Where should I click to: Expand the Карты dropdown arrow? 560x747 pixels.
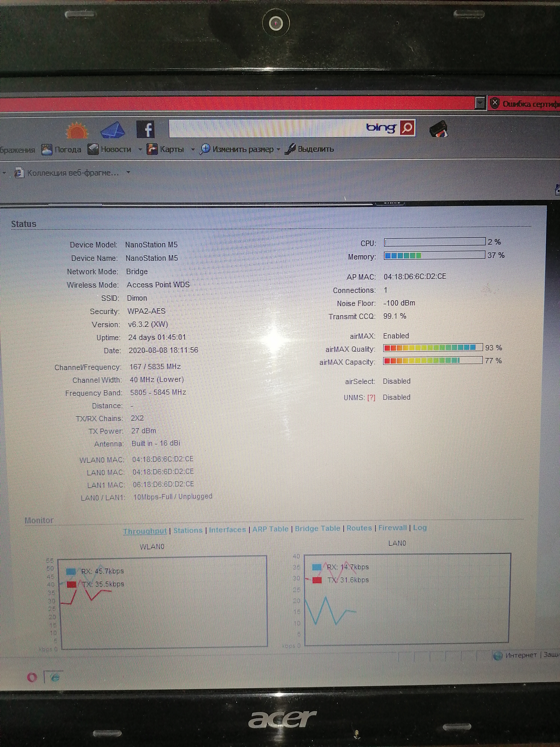click(193, 149)
